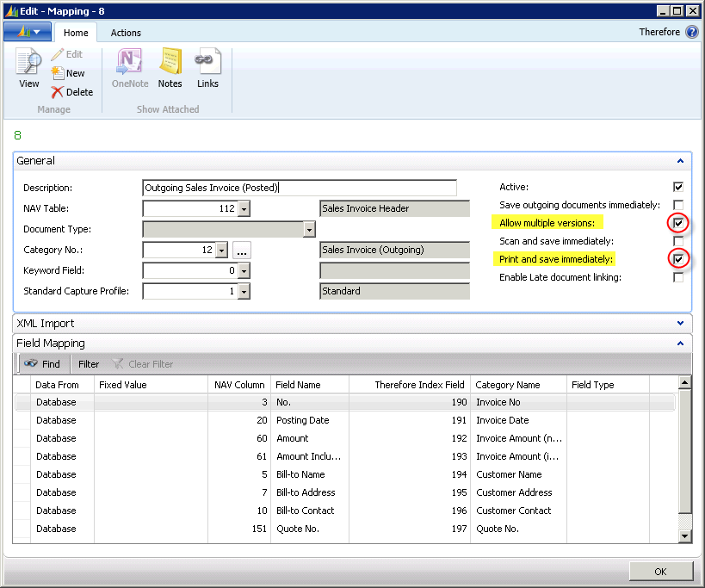
Task: Click the New record icon
Action: pos(58,73)
